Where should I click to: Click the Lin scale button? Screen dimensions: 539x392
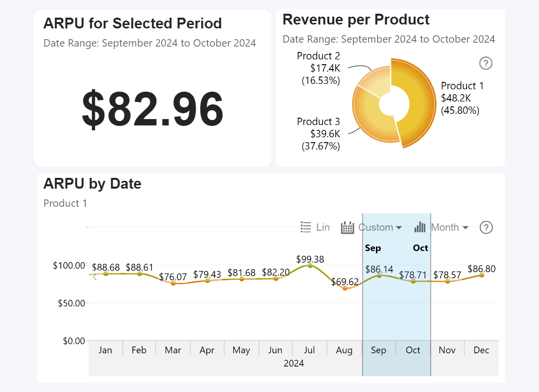point(323,227)
